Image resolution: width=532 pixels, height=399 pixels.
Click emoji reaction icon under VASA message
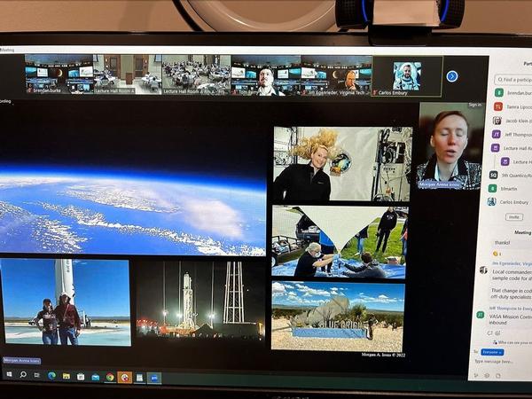coord(497,332)
